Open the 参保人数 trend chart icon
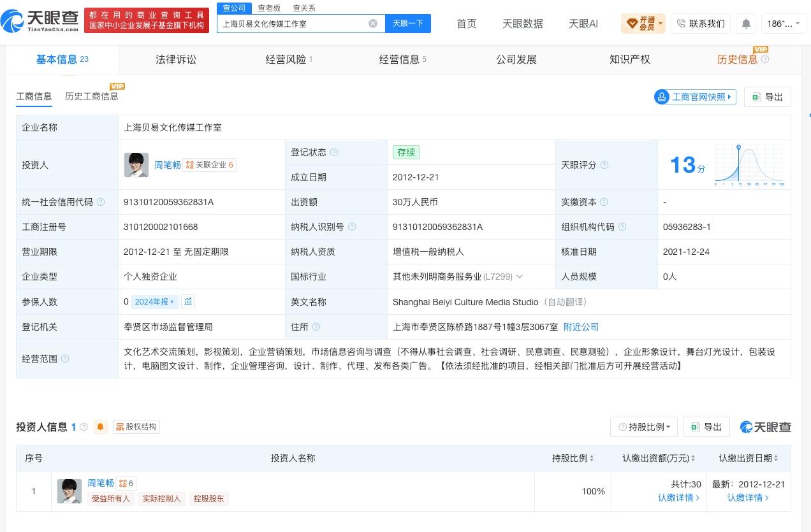The image size is (811, 532). (x=188, y=301)
